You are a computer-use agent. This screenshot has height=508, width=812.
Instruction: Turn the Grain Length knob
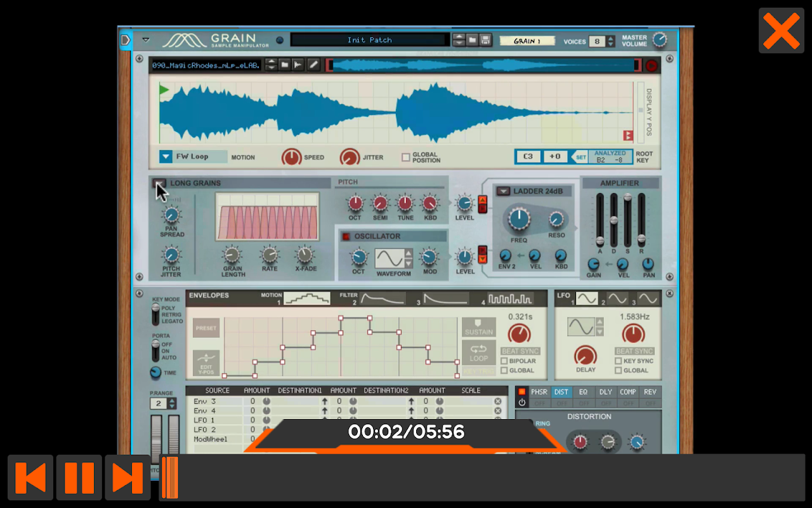(x=233, y=255)
